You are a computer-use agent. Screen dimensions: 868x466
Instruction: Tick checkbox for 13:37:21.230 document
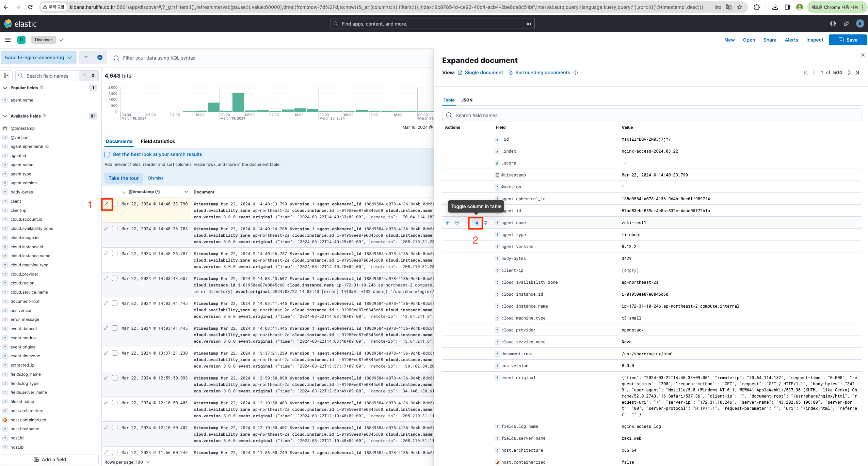(115, 353)
